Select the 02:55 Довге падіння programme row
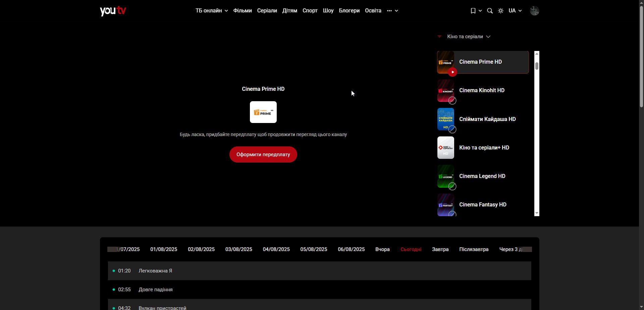 point(320,290)
